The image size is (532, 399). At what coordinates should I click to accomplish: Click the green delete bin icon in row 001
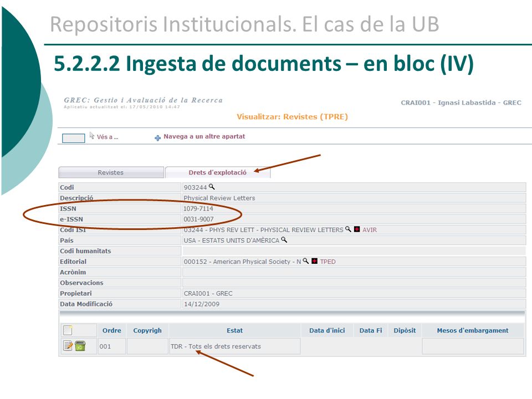(80, 346)
